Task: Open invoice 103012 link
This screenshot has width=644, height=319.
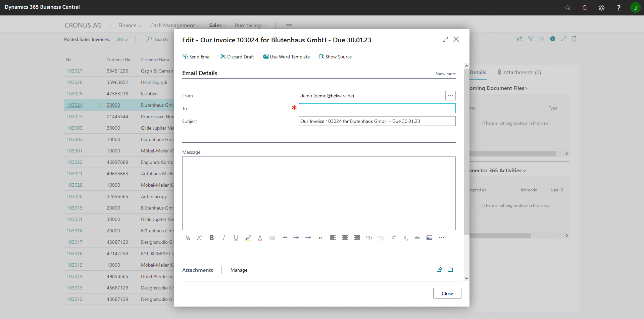Action: point(75,299)
